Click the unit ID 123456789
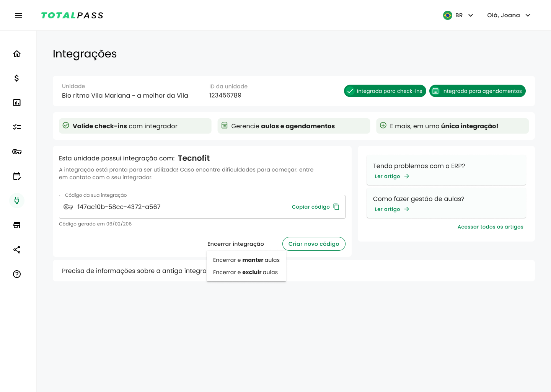The image size is (551, 392). tap(225, 95)
